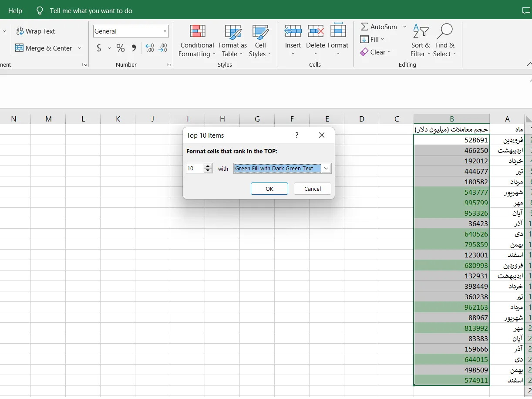532x399 pixels.
Task: Select cell with value 574911
Action: coord(452,380)
